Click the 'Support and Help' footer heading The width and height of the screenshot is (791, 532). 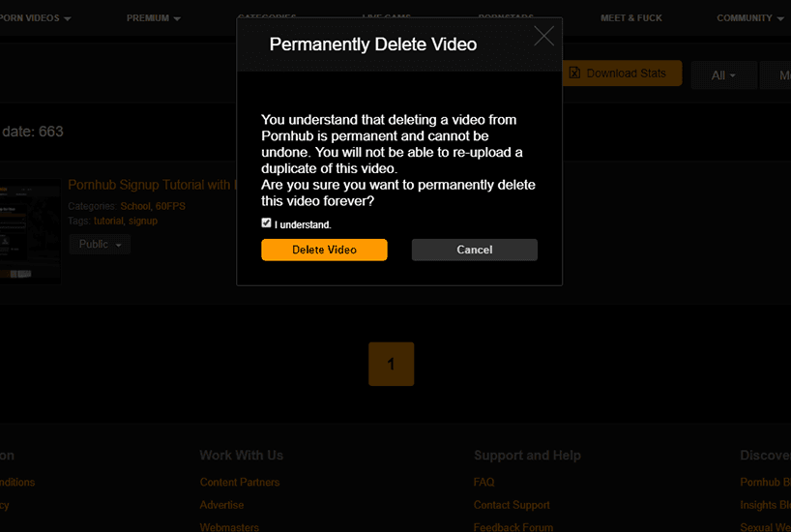point(527,456)
